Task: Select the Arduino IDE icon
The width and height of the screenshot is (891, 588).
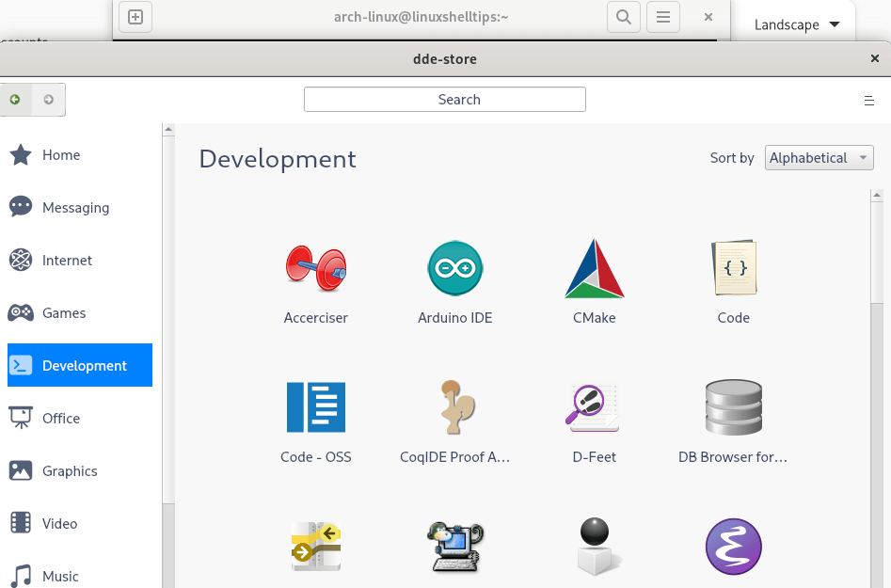Action: click(454, 268)
